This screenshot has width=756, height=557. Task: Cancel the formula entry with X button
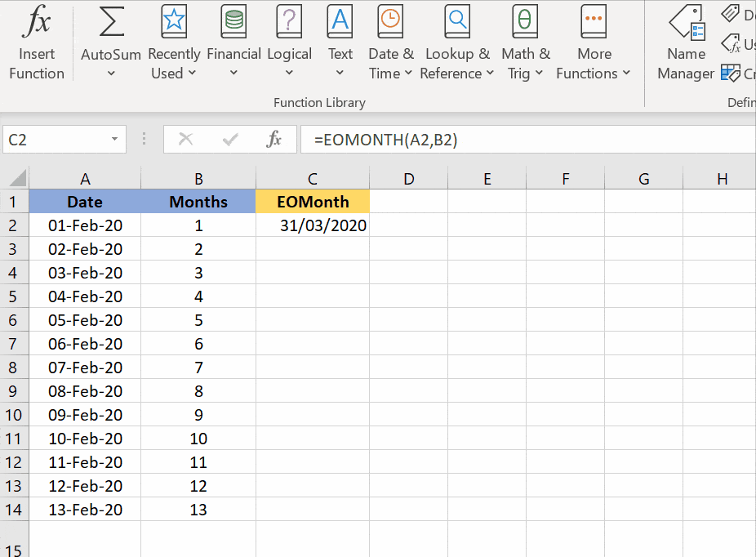(x=186, y=140)
